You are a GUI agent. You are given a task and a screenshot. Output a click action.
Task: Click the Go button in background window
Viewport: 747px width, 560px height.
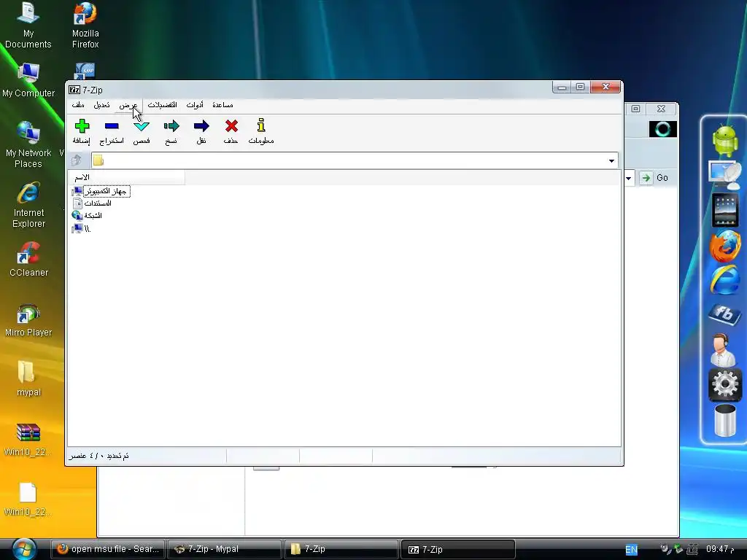(654, 178)
